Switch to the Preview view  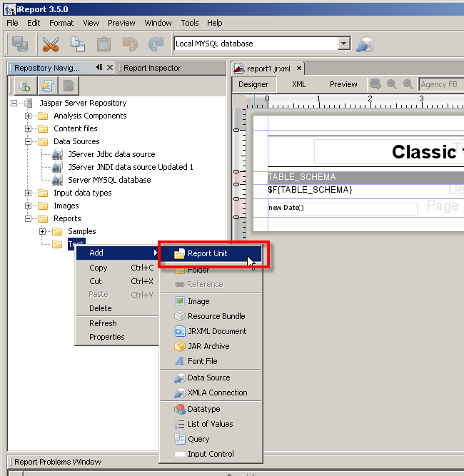343,84
